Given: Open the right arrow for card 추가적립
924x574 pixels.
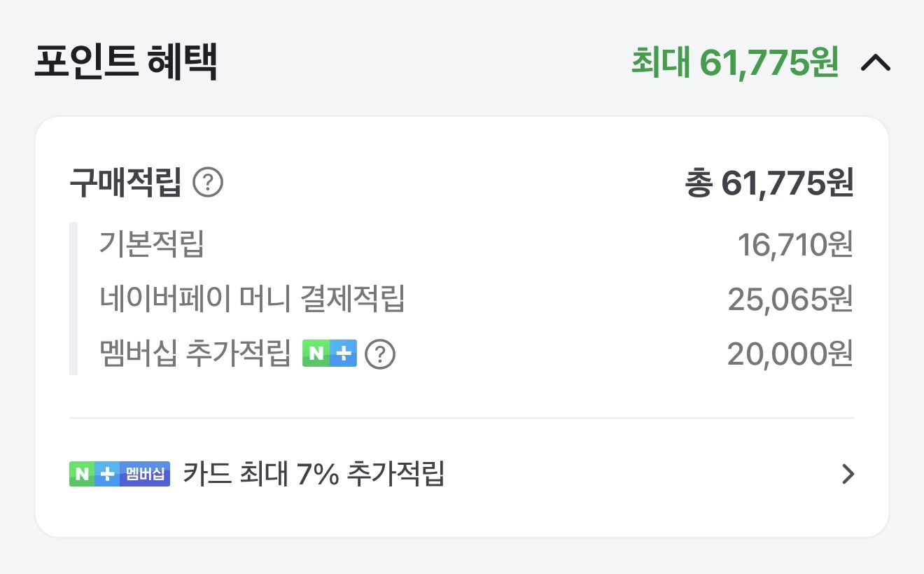Looking at the screenshot, I should (x=848, y=475).
